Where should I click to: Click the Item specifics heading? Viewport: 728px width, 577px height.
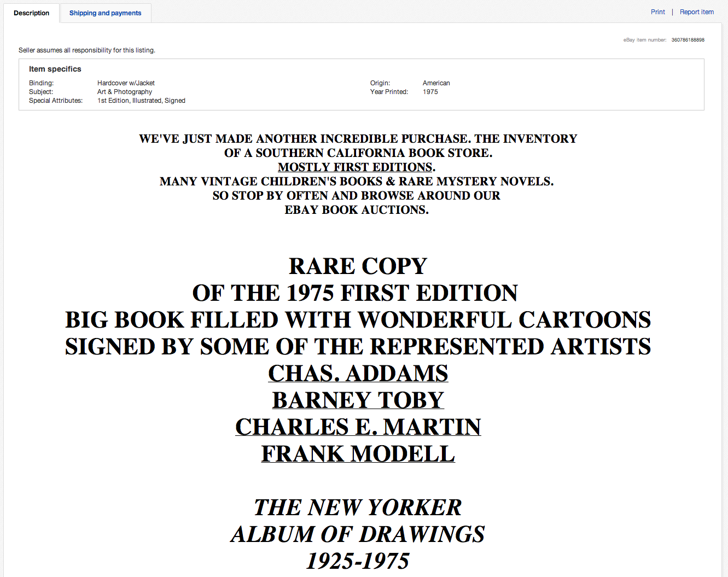tap(55, 69)
